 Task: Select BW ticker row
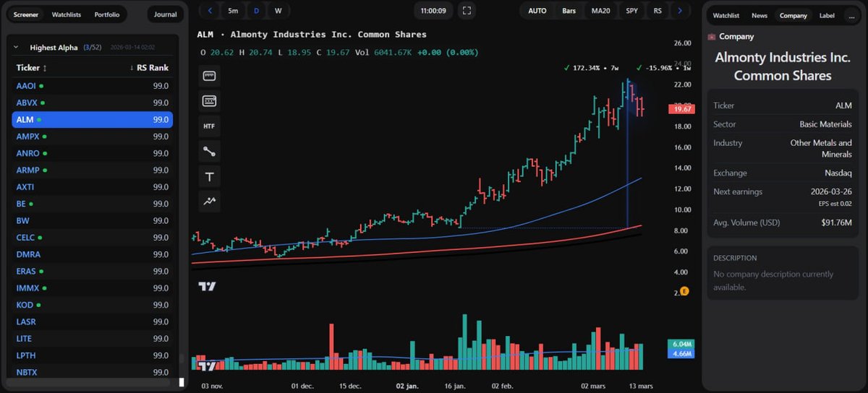(x=93, y=220)
